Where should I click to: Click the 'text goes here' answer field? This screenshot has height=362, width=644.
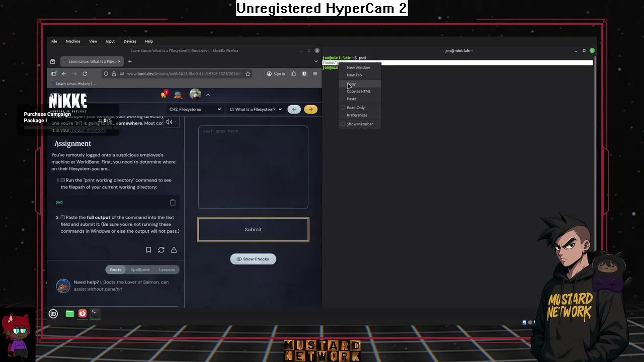pos(253,167)
